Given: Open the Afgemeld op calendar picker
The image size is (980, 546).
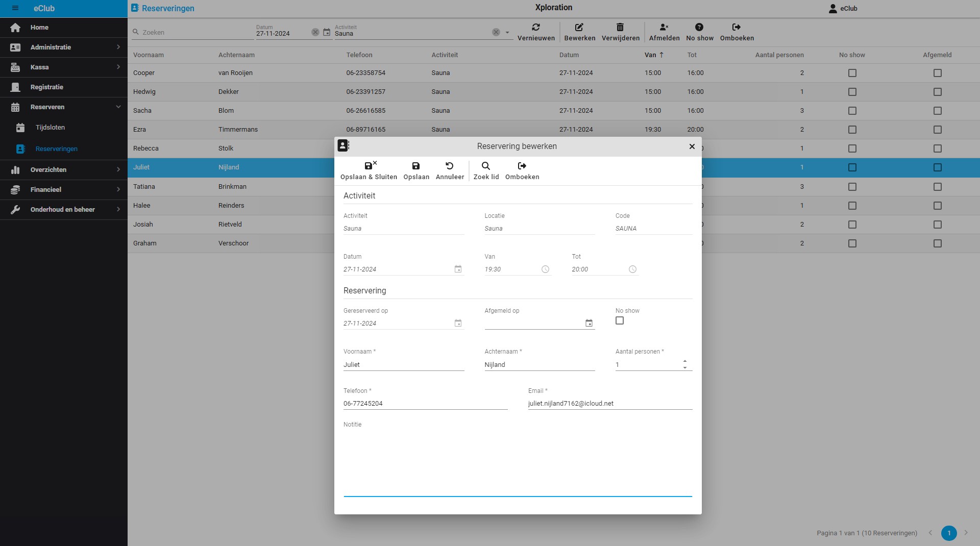Looking at the screenshot, I should click(x=589, y=323).
